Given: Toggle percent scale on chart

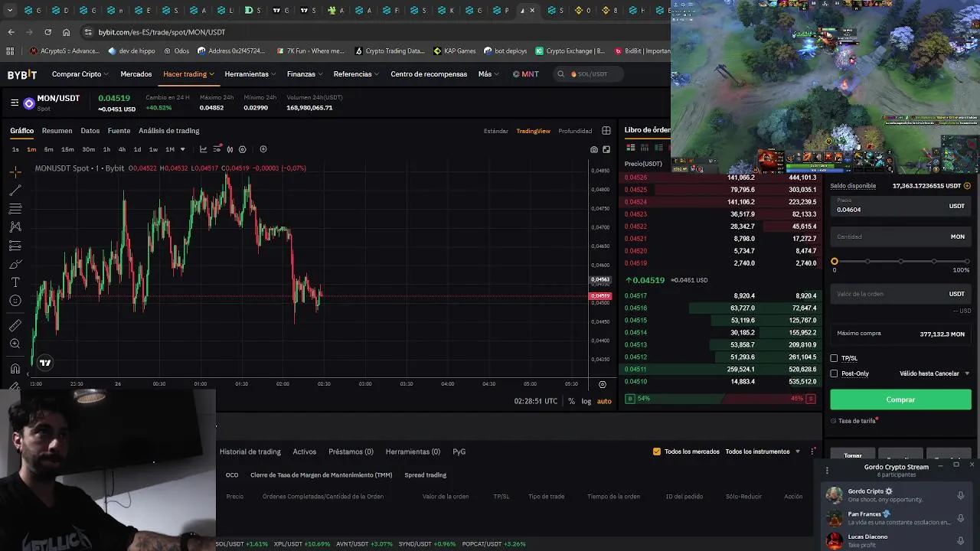Looking at the screenshot, I should tap(571, 401).
